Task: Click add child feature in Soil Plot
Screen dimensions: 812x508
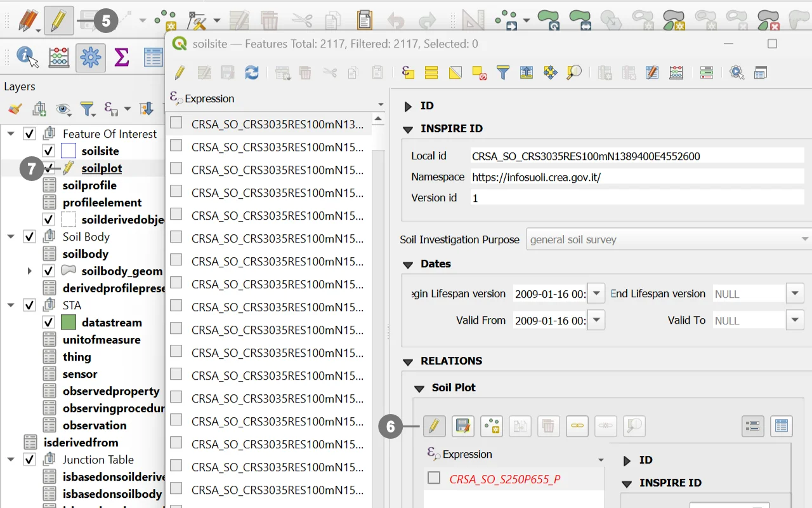Action: (491, 426)
